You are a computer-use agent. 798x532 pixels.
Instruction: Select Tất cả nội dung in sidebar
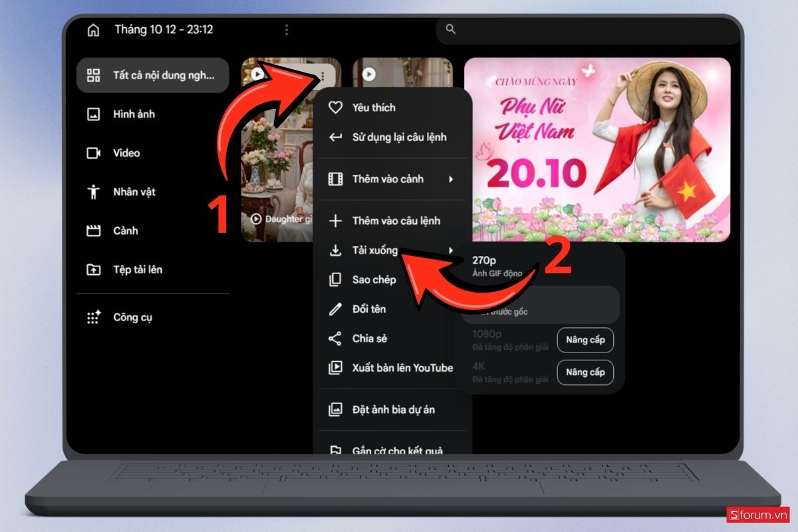pyautogui.click(x=152, y=75)
